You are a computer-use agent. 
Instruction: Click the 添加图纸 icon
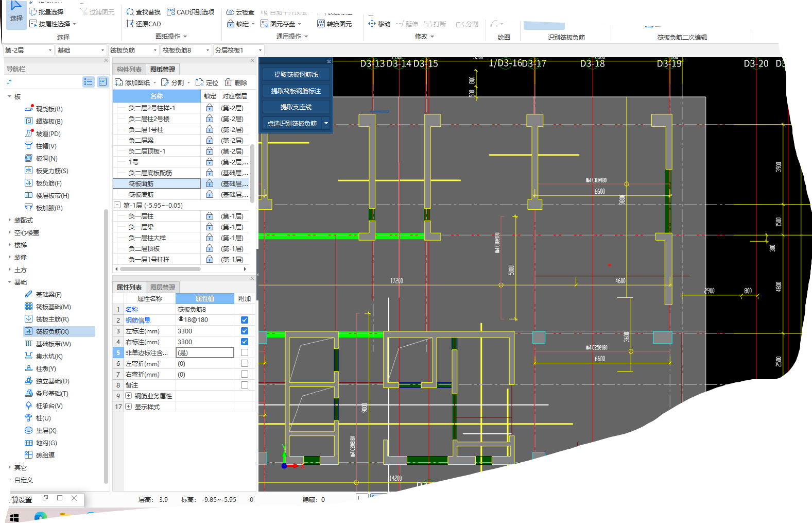tap(118, 82)
